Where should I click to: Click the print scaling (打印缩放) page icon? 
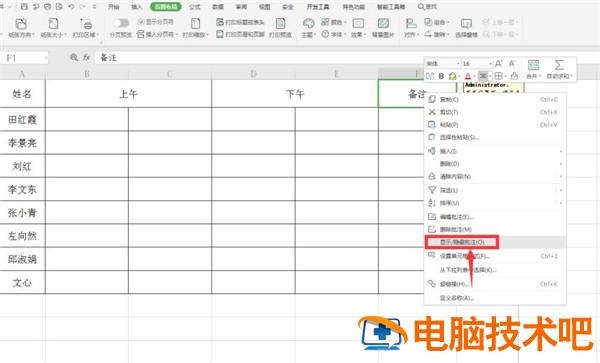point(196,24)
